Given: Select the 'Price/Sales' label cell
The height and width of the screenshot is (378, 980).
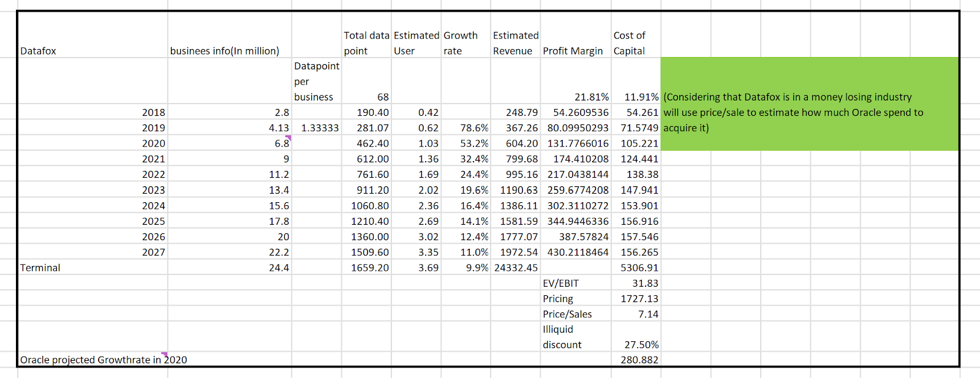Looking at the screenshot, I should [x=576, y=314].
